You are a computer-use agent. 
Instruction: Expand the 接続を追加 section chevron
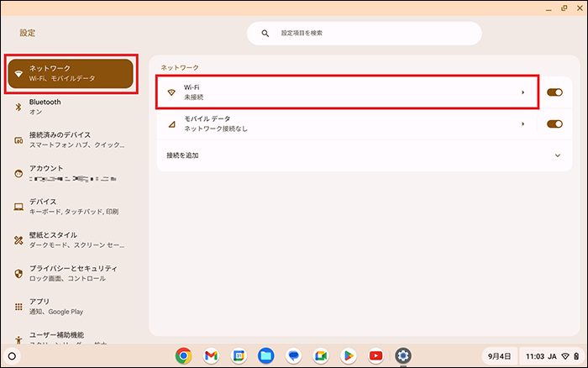pos(557,155)
